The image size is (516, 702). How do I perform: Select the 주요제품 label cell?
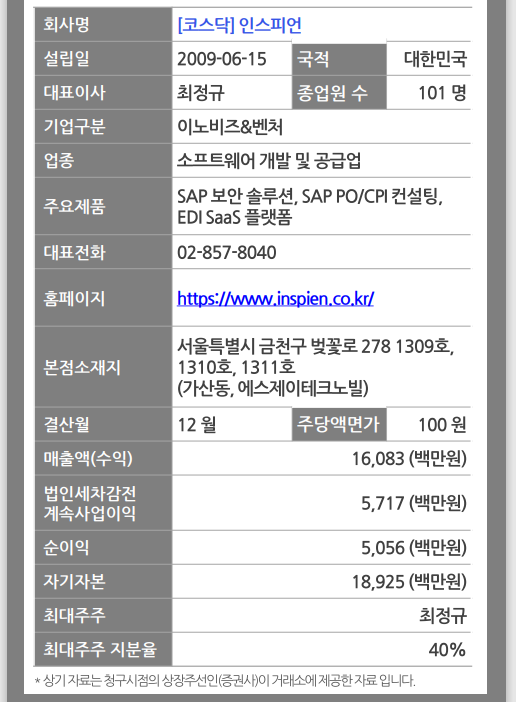pyautogui.click(x=103, y=206)
